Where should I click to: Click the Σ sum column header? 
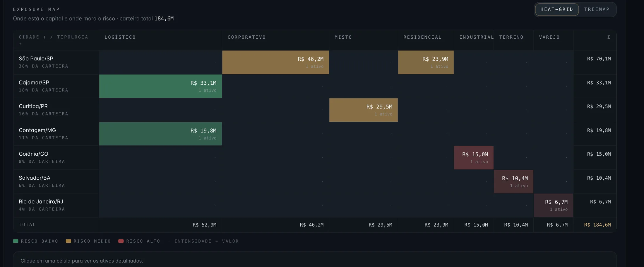(595, 40)
